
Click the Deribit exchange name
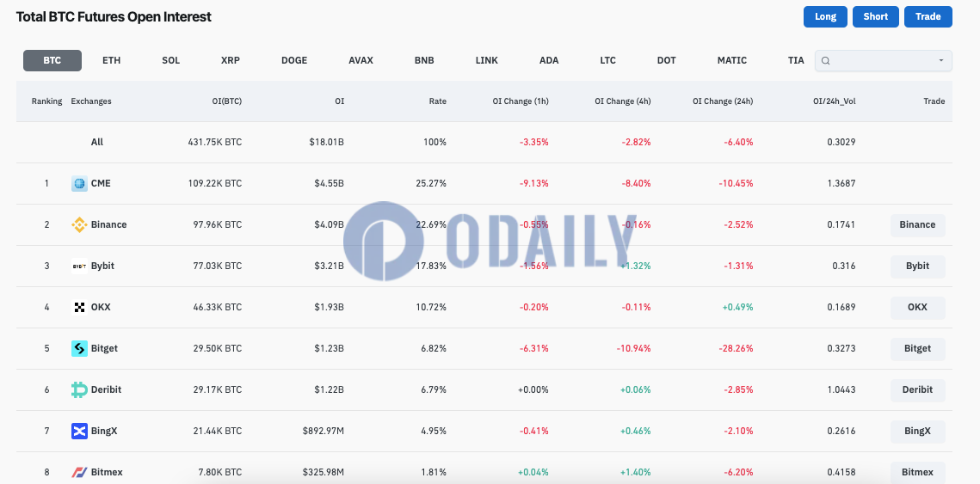click(x=106, y=389)
